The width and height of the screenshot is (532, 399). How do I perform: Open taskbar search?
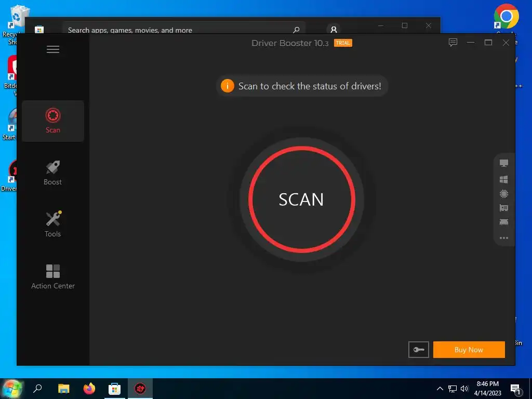coord(37,389)
